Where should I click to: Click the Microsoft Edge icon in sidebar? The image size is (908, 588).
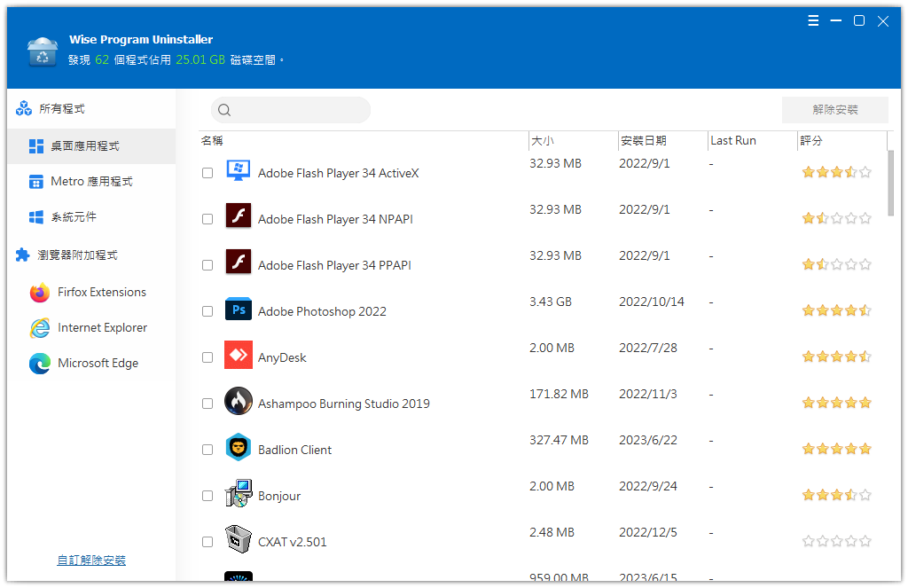[40, 364]
